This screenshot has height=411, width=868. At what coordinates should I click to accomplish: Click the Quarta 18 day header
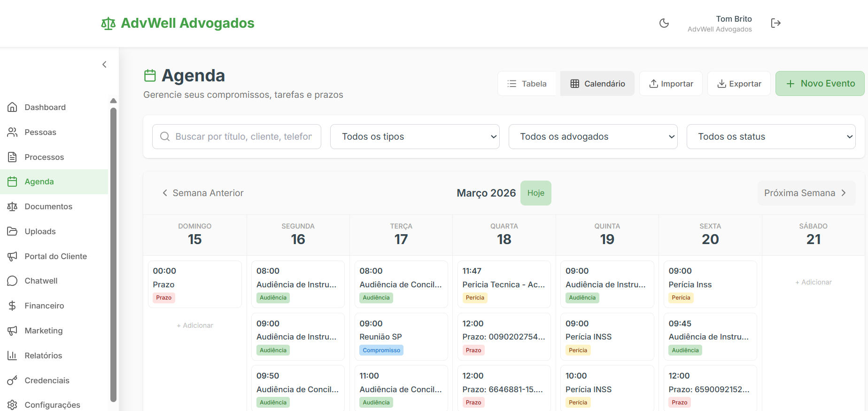point(504,235)
